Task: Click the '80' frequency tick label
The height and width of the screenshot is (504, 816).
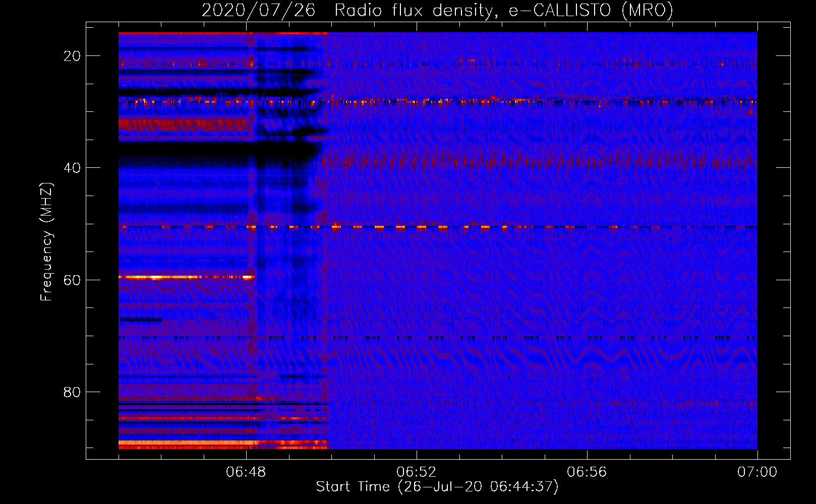Action: (72, 392)
